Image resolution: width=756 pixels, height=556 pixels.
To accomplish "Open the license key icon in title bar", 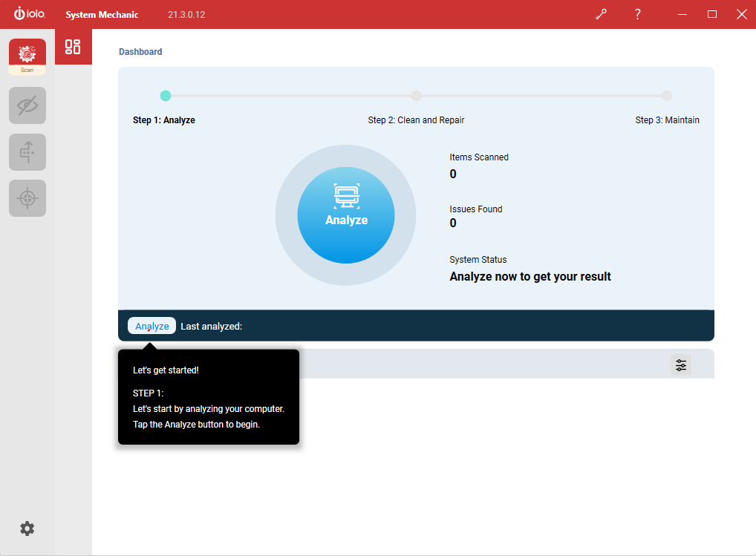I will (601, 14).
